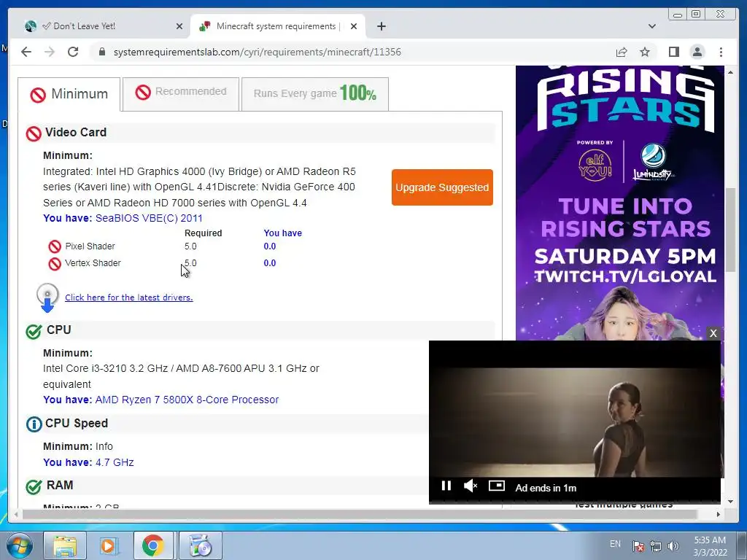Viewport: 747px width, 560px height.
Task: Pause the video ad
Action: click(x=446, y=485)
